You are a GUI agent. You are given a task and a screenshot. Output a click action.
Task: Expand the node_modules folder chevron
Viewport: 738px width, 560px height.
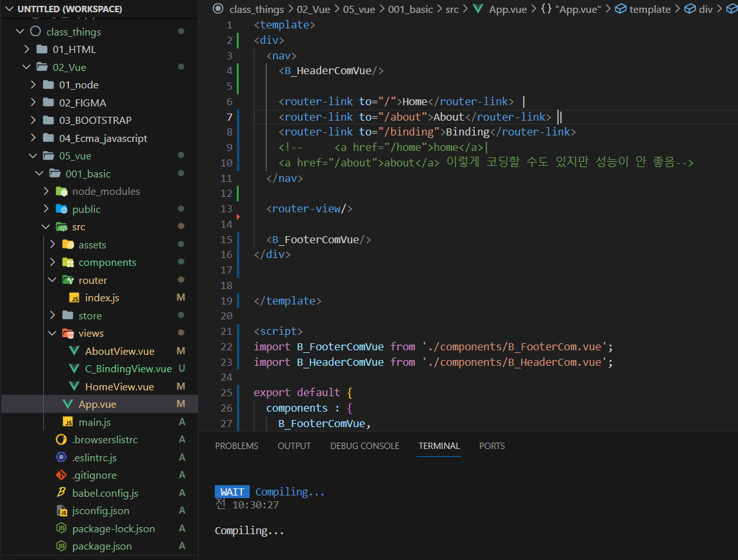[x=46, y=191]
